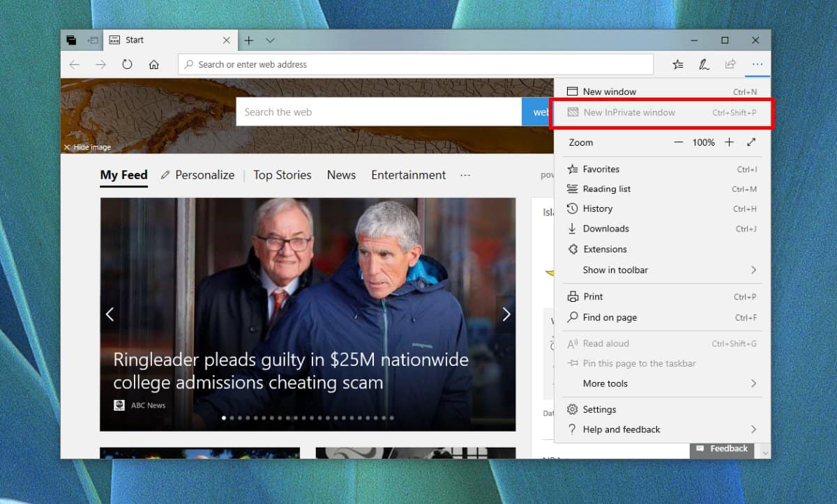The image size is (837, 504).
Task: Show next story in carousel
Action: coord(506,314)
